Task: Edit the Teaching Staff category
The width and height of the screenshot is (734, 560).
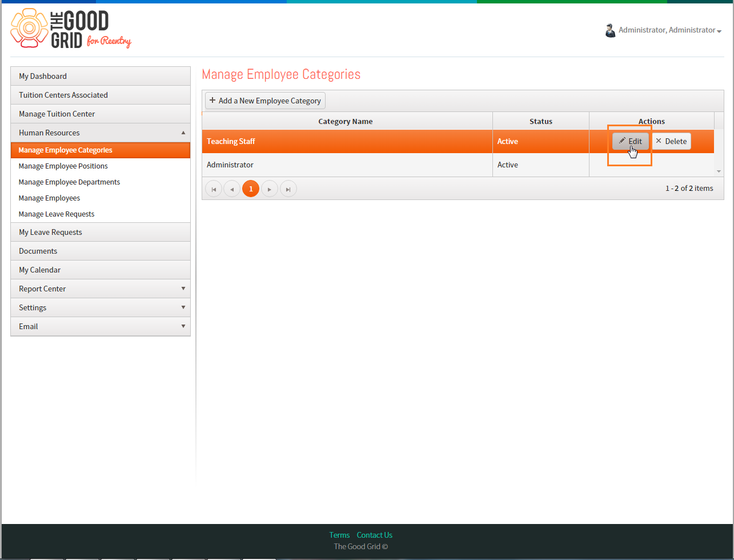Action: tap(631, 141)
